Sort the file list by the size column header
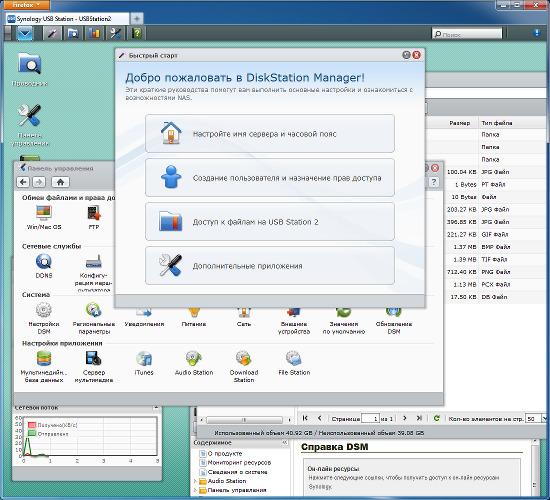550x500 pixels. pos(460,123)
